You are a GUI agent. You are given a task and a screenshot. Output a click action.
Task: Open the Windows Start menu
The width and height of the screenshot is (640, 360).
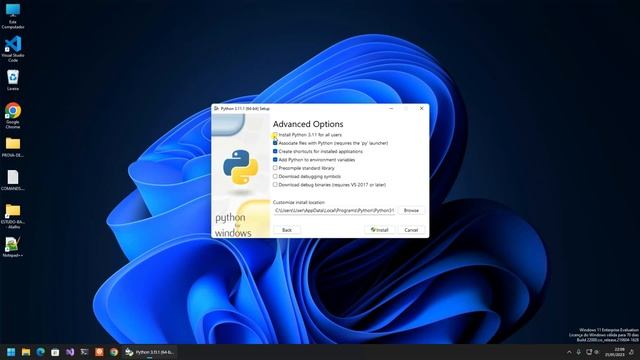point(11,352)
